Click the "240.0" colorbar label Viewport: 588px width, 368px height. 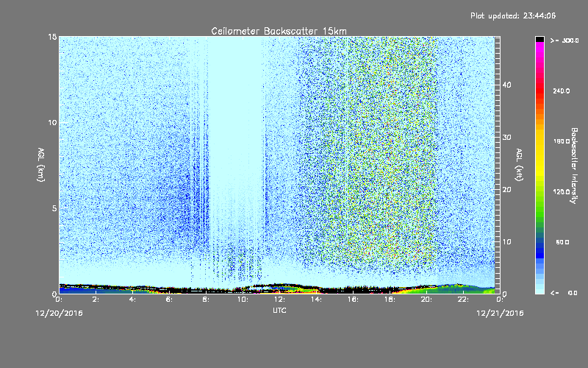562,91
